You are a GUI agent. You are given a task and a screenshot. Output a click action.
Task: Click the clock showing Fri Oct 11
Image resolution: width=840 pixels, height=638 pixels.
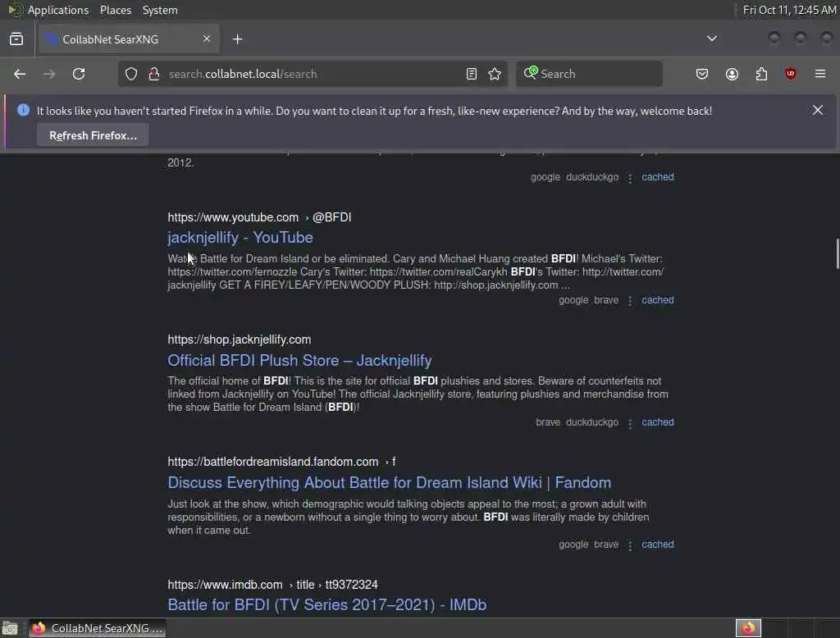pyautogui.click(x=789, y=10)
